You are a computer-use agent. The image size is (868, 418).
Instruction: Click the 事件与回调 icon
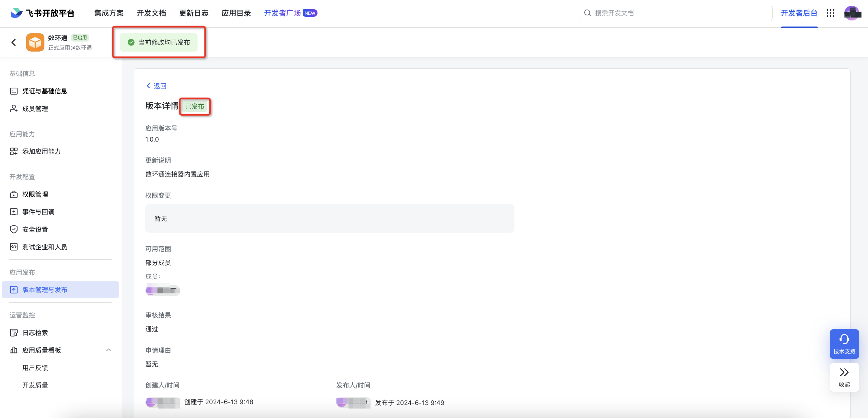click(x=14, y=212)
